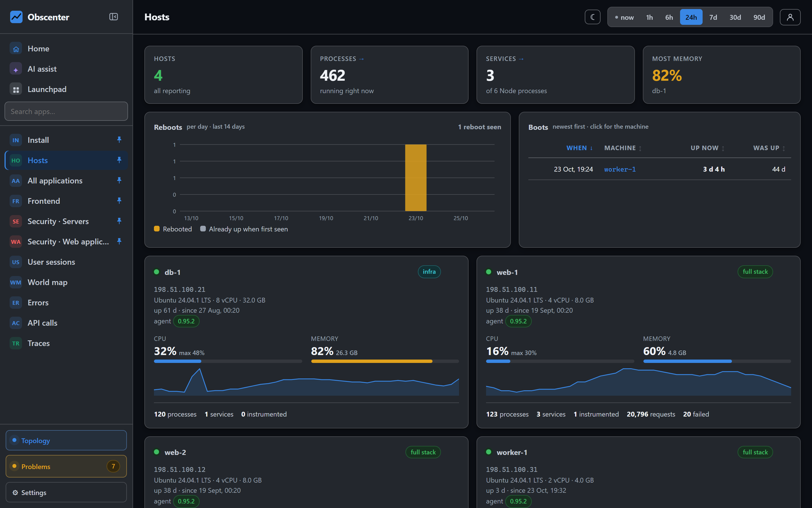Sort Boots table by WHEN column

(579, 148)
